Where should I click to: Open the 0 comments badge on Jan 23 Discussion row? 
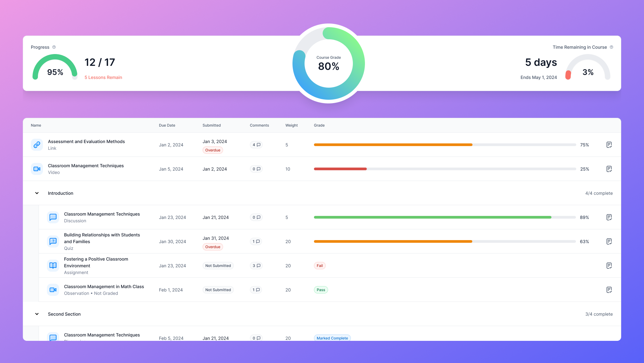click(256, 217)
